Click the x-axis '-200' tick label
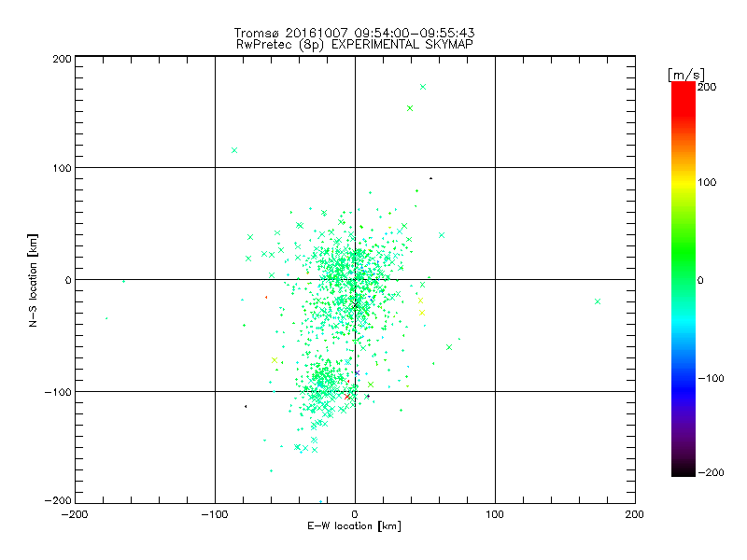 tap(75, 514)
